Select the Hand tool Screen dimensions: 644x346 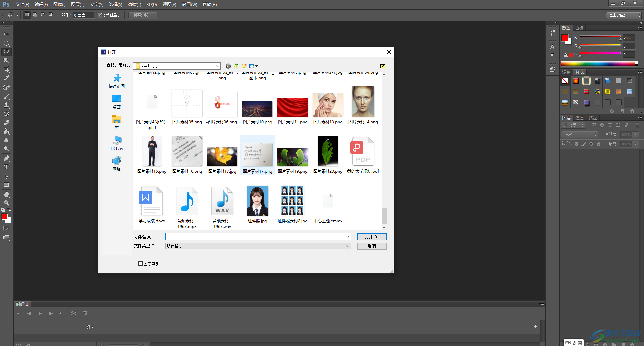pyautogui.click(x=6, y=194)
